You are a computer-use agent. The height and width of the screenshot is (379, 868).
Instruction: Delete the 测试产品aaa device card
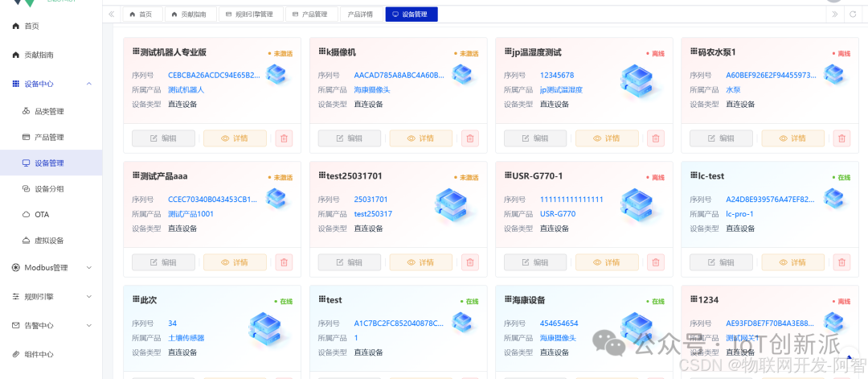pos(284,262)
